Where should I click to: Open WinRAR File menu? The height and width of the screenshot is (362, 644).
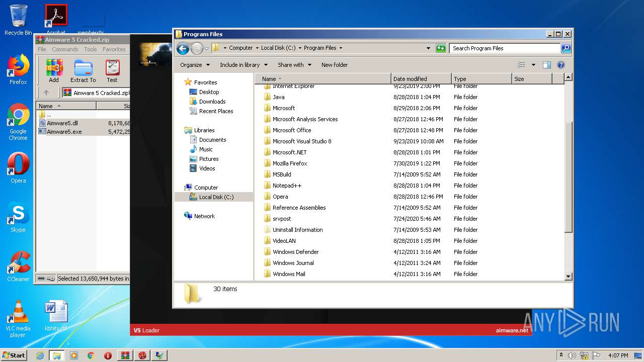click(x=42, y=49)
